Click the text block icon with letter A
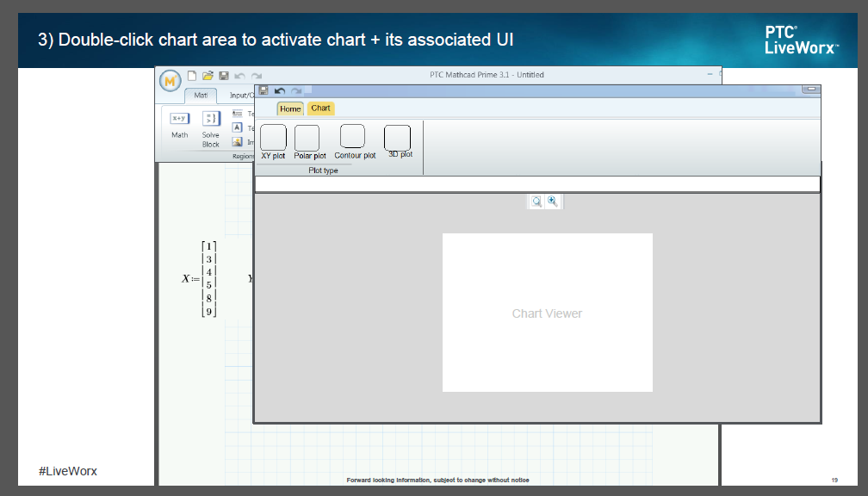The height and width of the screenshot is (496, 868). (x=238, y=127)
